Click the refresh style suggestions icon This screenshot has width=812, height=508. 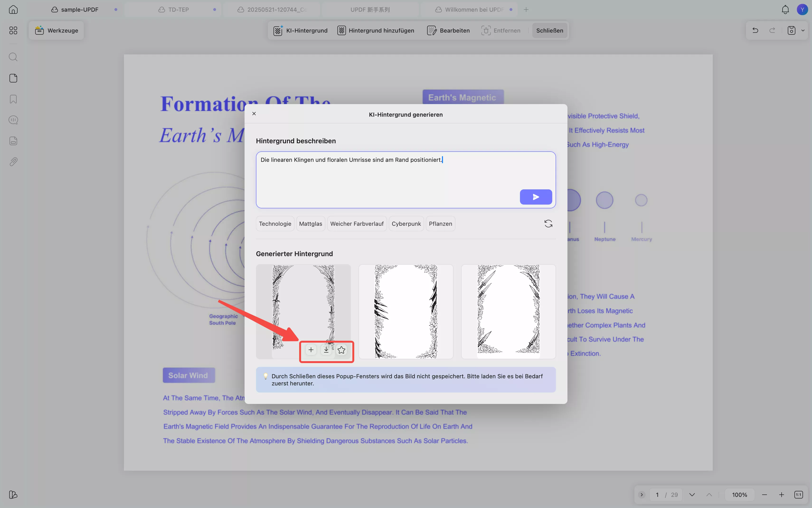[x=548, y=224]
